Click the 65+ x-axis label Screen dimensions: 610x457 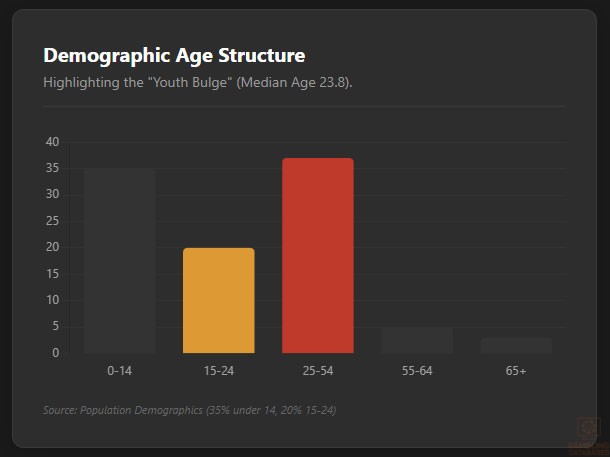[516, 371]
